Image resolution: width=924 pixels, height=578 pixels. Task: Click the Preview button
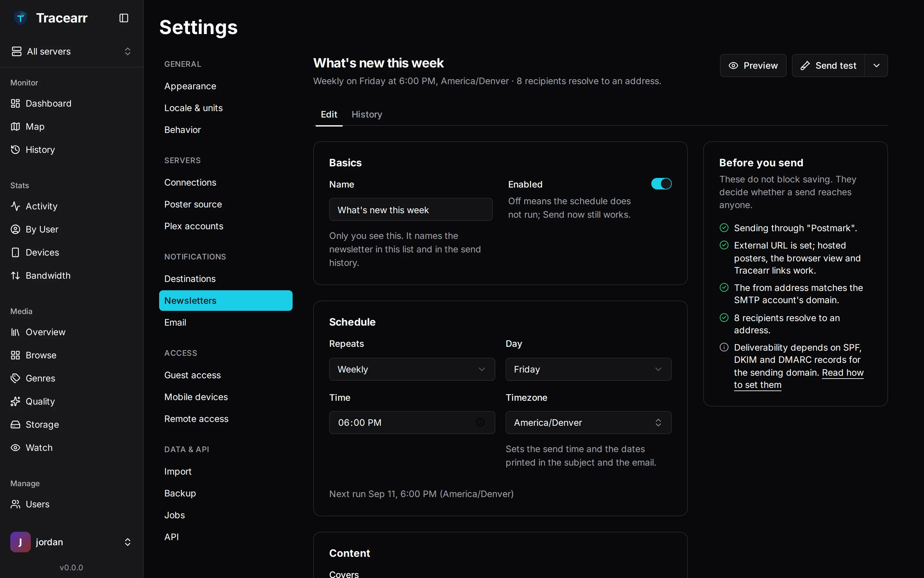753,66
